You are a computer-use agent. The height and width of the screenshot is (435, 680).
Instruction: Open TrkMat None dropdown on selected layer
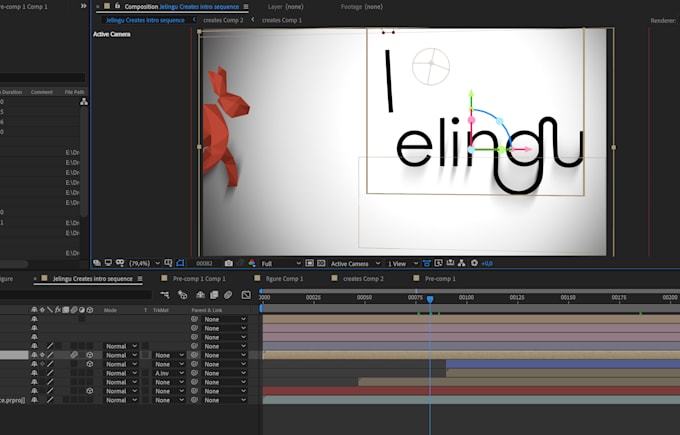169,355
